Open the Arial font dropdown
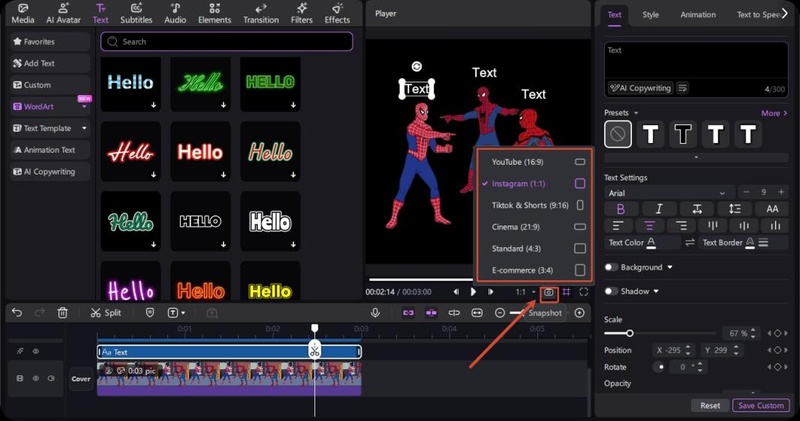The height and width of the screenshot is (421, 800). (x=669, y=193)
